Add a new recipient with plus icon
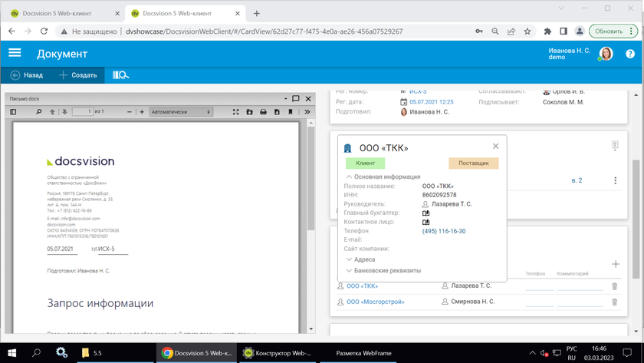The width and height of the screenshot is (644, 363). pos(615,264)
